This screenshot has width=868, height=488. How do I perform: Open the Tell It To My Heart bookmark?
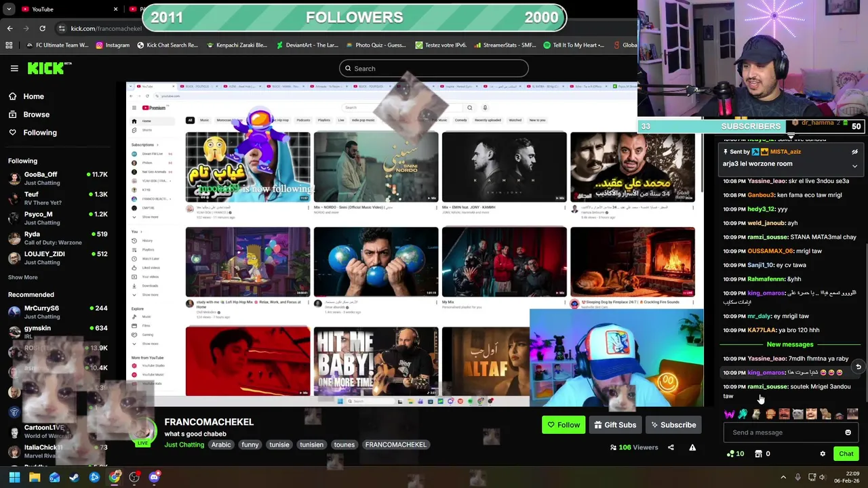click(574, 45)
